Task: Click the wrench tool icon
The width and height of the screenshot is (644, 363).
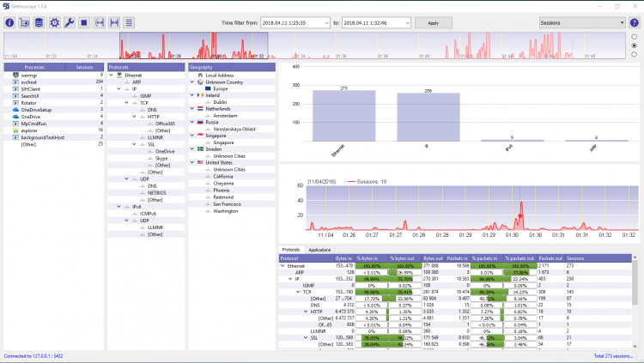Action: point(69,22)
